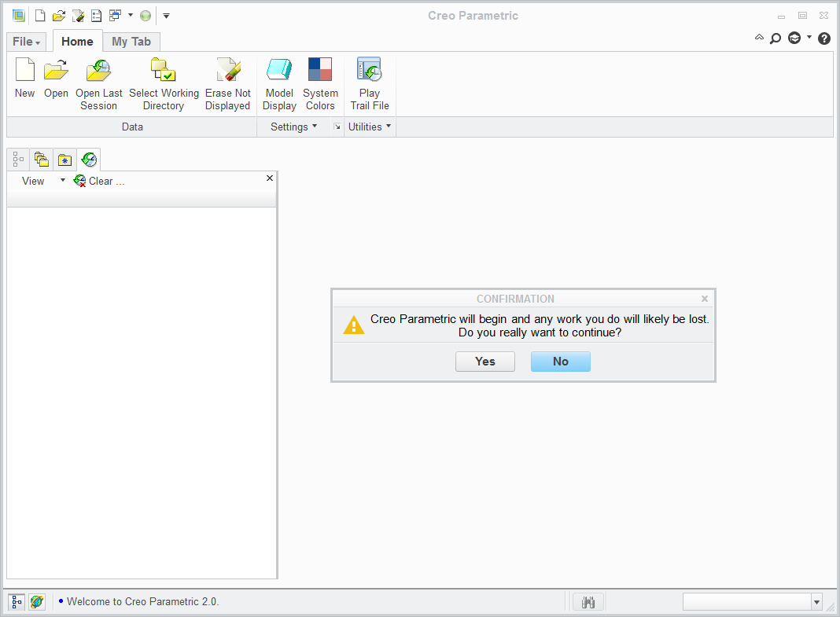Open the Favorites navigator tab
This screenshot has width=840, height=617.
[64, 160]
